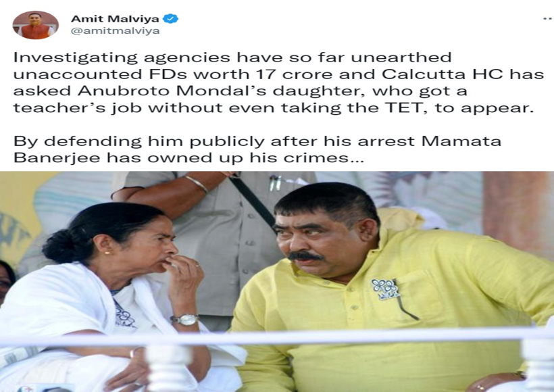Click the silver bangle on the folded arm
This screenshot has height=392, width=554.
(x=197, y=183)
